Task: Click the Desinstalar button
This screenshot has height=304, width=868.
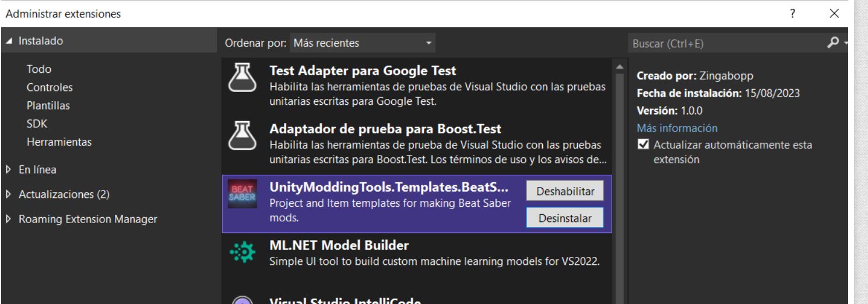Action: click(x=564, y=218)
